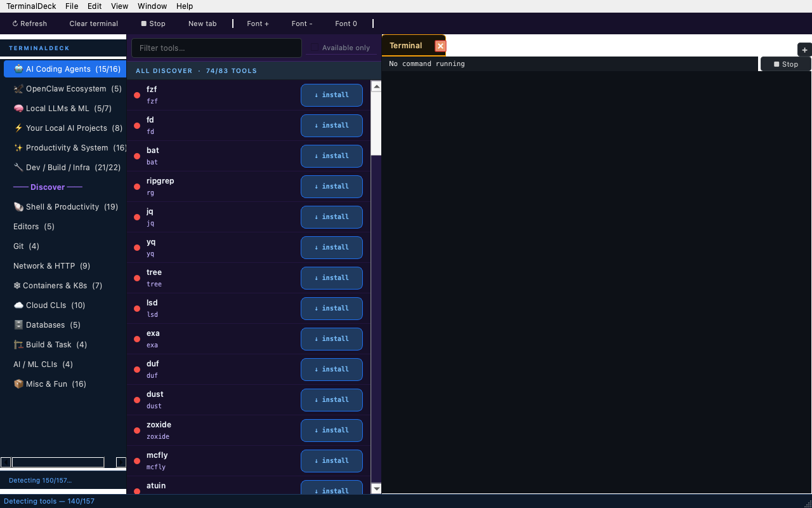Click Stop button in terminal pane
The height and width of the screenshot is (508, 812).
point(786,64)
